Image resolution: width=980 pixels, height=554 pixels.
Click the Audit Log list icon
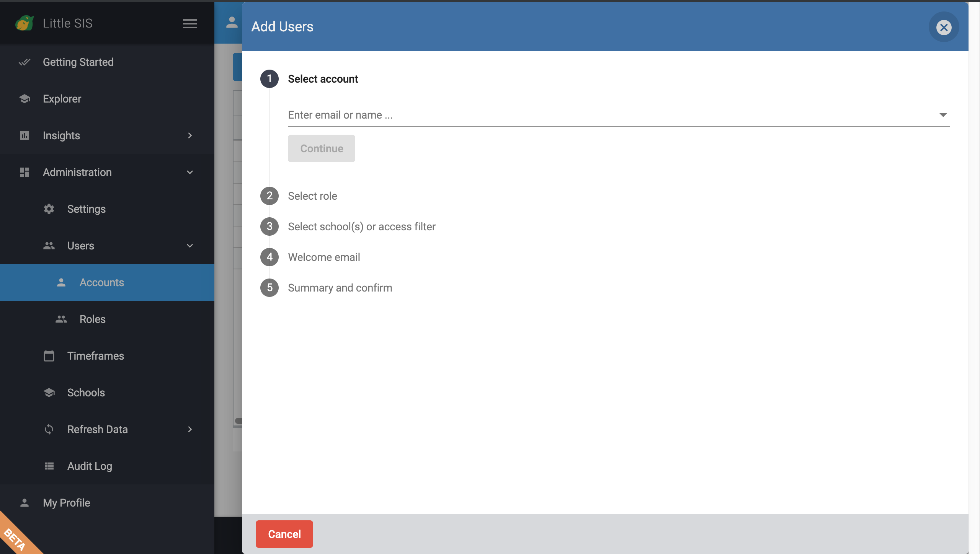[x=49, y=466]
